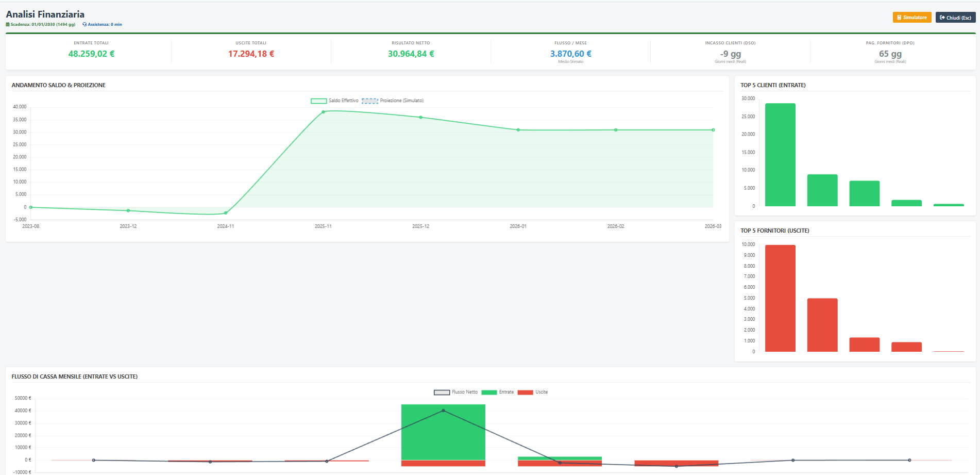Toggle Proiezione (Simulato) legend entry
Viewport: 980px width, 475px height.
393,101
